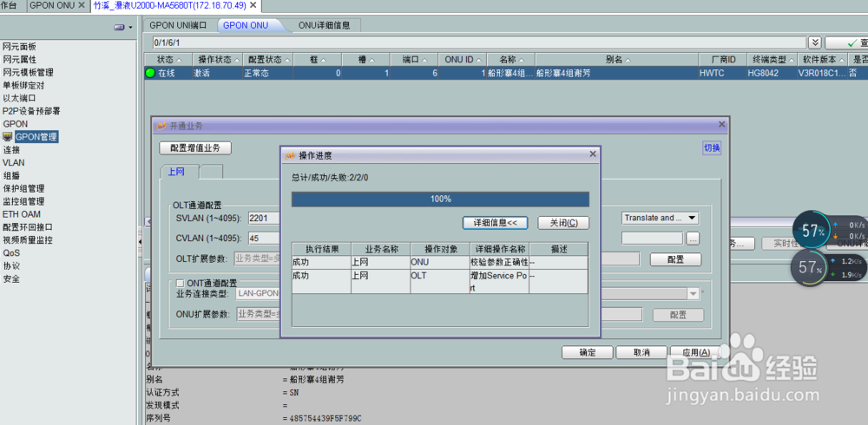868x425 pixels.
Task: Select the 上网 tab
Action: (176, 172)
